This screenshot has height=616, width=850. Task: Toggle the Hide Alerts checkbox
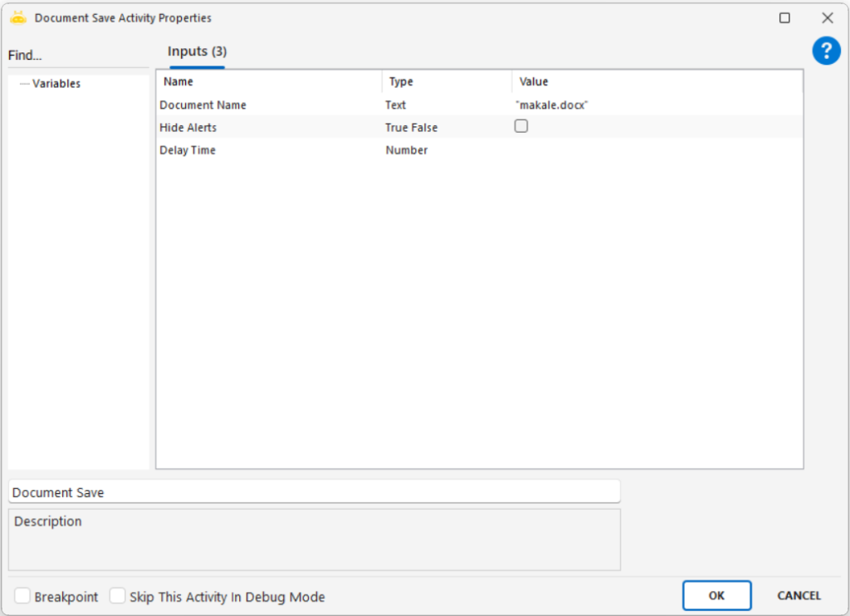[x=521, y=127]
